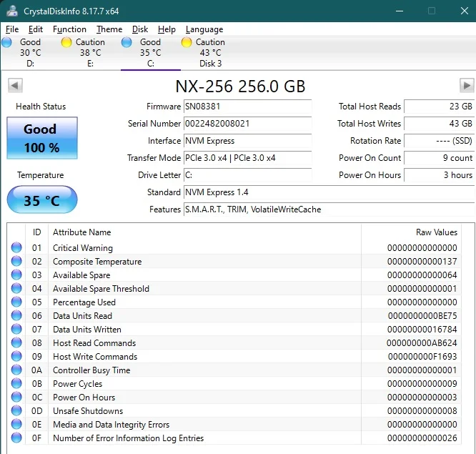Click status orb beside Available Spare
Viewport: 476px width, 454px height.
[16, 275]
